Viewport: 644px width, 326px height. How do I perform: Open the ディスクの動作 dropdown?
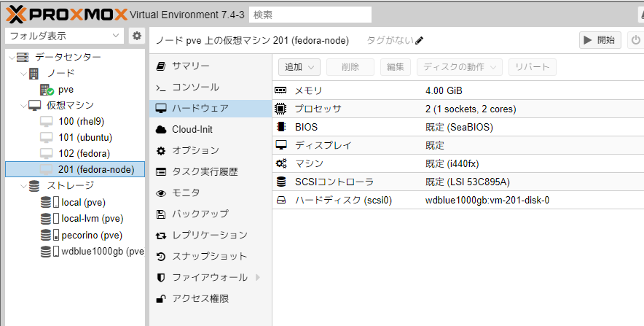[x=460, y=67]
